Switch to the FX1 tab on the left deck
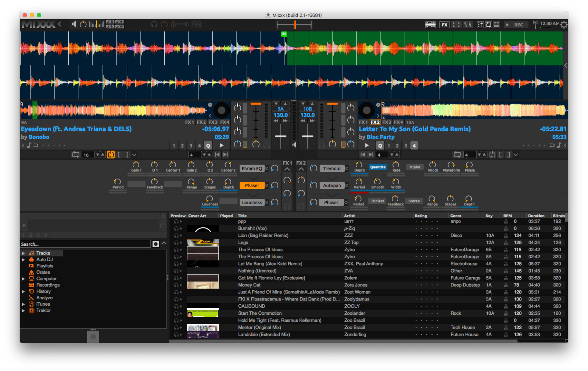Viewport: 588px width, 371px height. tap(190, 122)
